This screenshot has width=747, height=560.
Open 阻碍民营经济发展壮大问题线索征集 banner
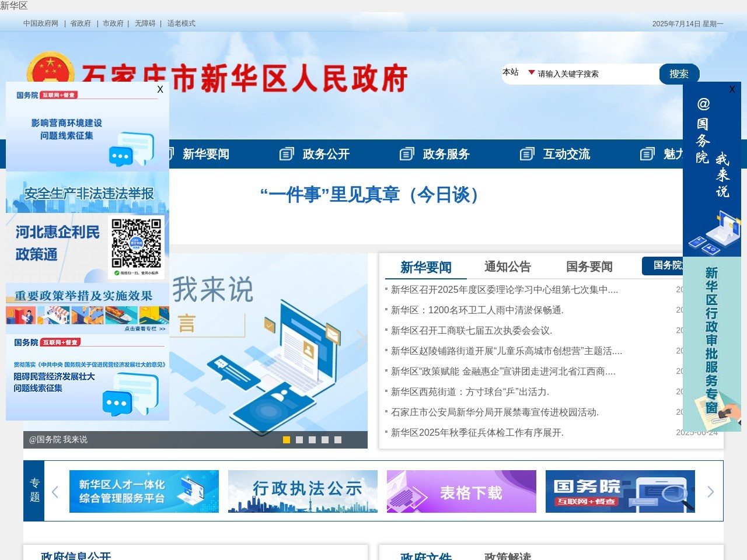(x=88, y=377)
